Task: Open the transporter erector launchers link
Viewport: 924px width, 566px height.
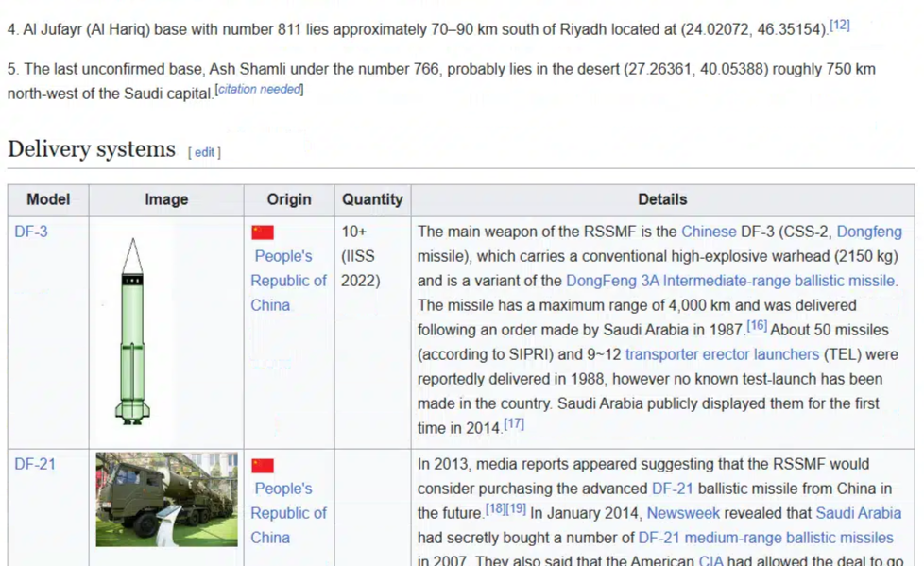Action: pyautogui.click(x=722, y=354)
